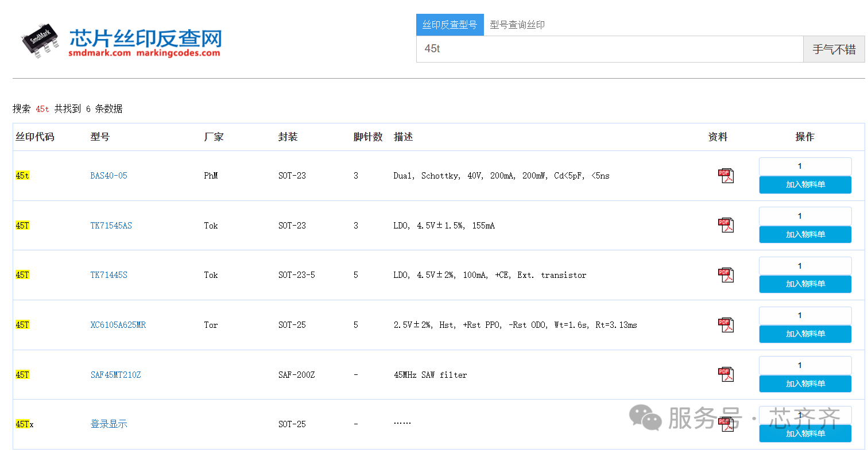Open PDF datasheet for XC6105A625MR
Screen dimensions: 868x453
pyautogui.click(x=726, y=325)
